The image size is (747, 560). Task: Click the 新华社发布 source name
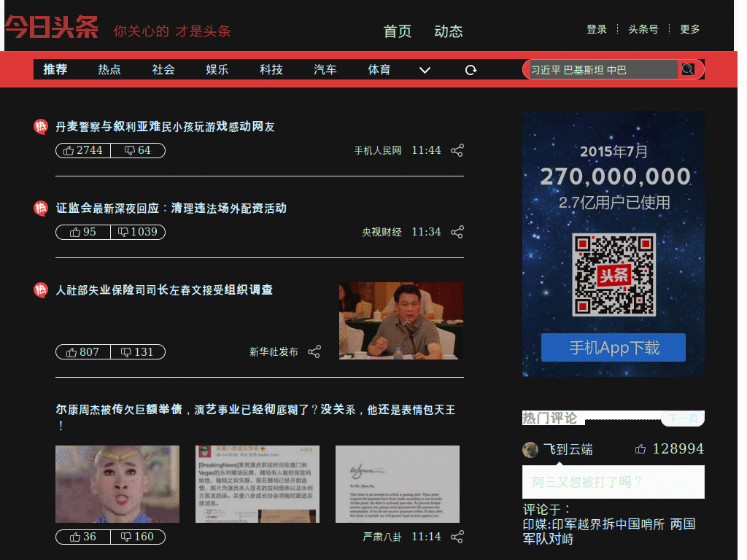(274, 352)
